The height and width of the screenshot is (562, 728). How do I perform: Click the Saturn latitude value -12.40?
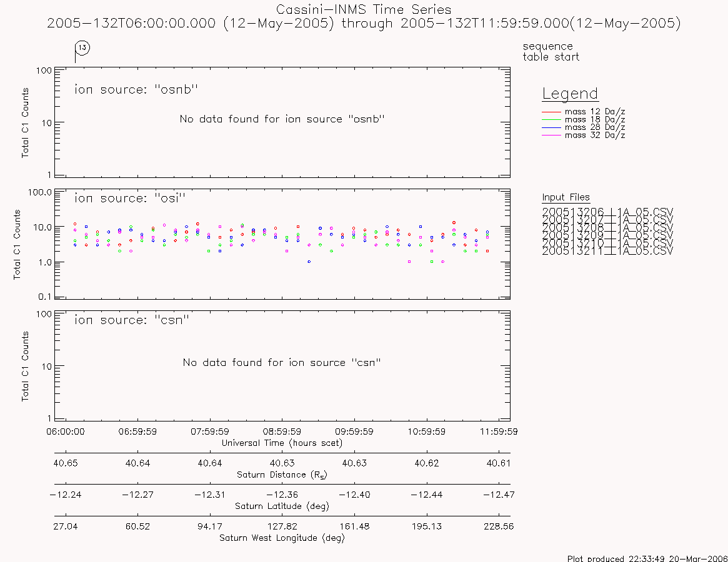(354, 495)
